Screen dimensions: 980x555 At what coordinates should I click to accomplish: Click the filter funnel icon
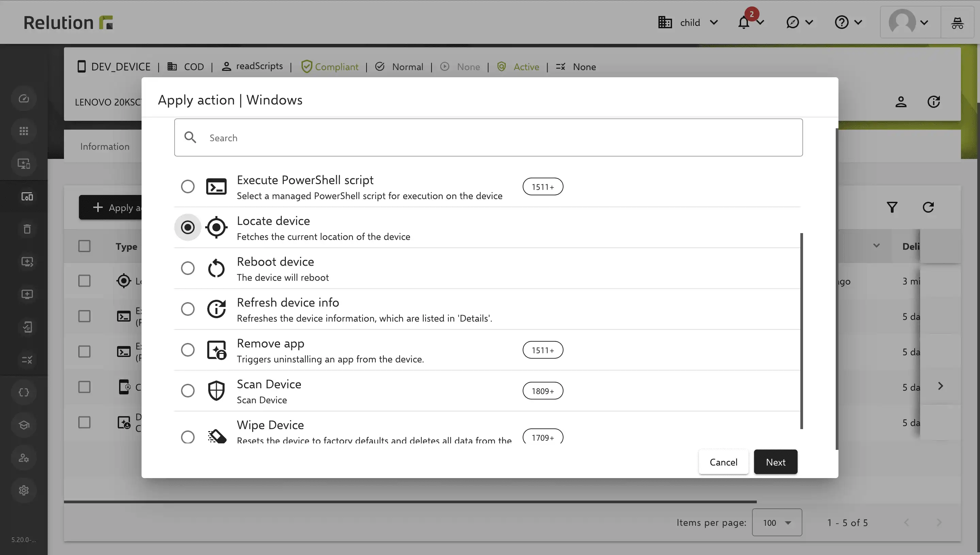892,207
